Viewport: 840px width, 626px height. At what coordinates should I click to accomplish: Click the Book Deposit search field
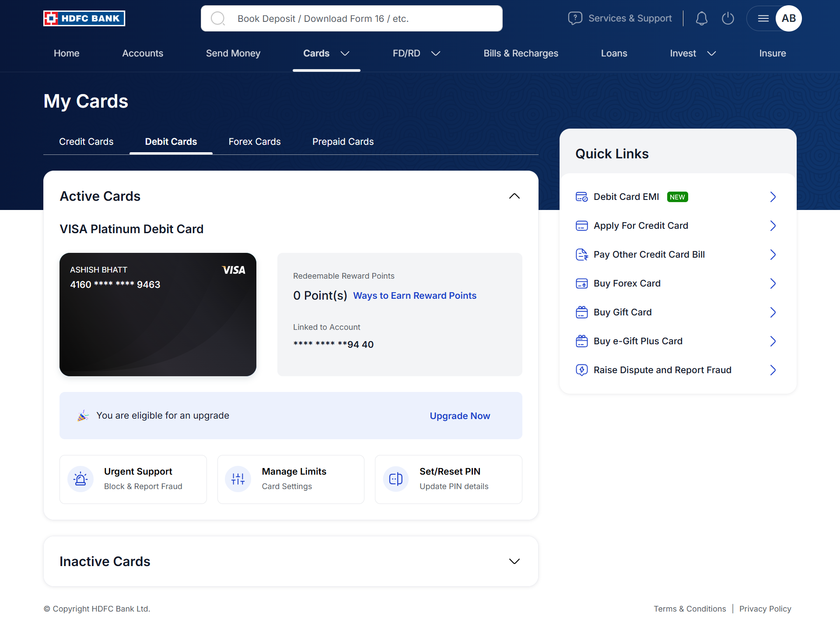pos(352,18)
